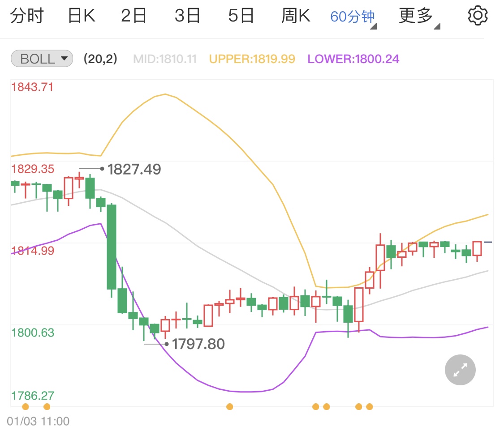This screenshot has width=504, height=435.
Task: Click the last orange event dot on timeline
Action: click(x=369, y=407)
